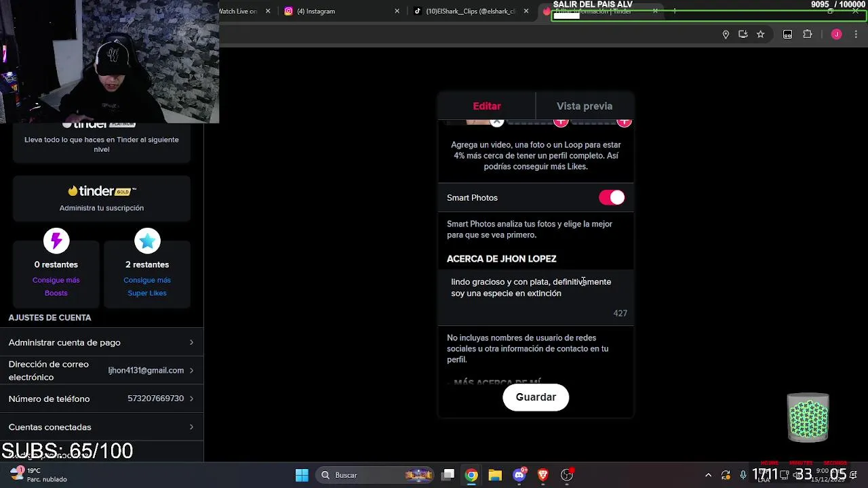Screen dimensions: 868x488
Task: Open the media control icon in browser toolbar
Action: pos(787,35)
